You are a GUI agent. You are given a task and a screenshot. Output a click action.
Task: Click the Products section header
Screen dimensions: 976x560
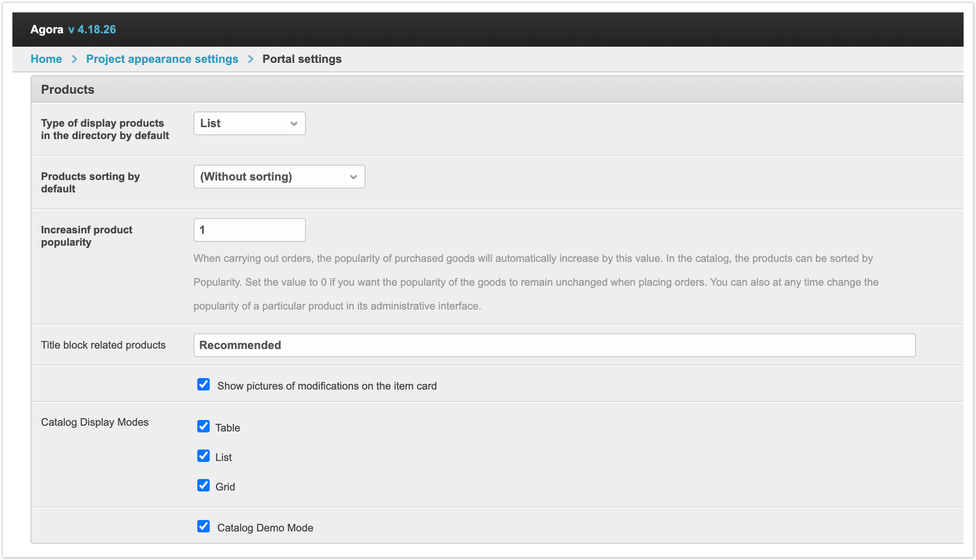click(68, 90)
